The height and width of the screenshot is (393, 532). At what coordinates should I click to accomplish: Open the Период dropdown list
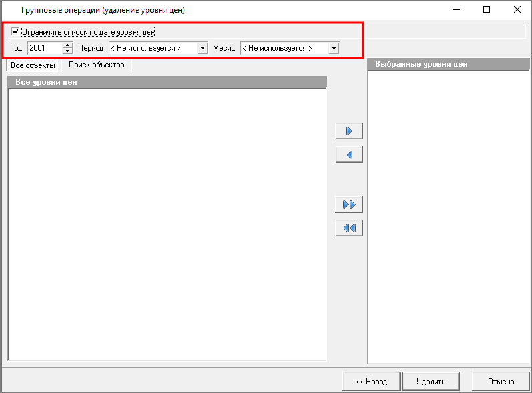[202, 48]
